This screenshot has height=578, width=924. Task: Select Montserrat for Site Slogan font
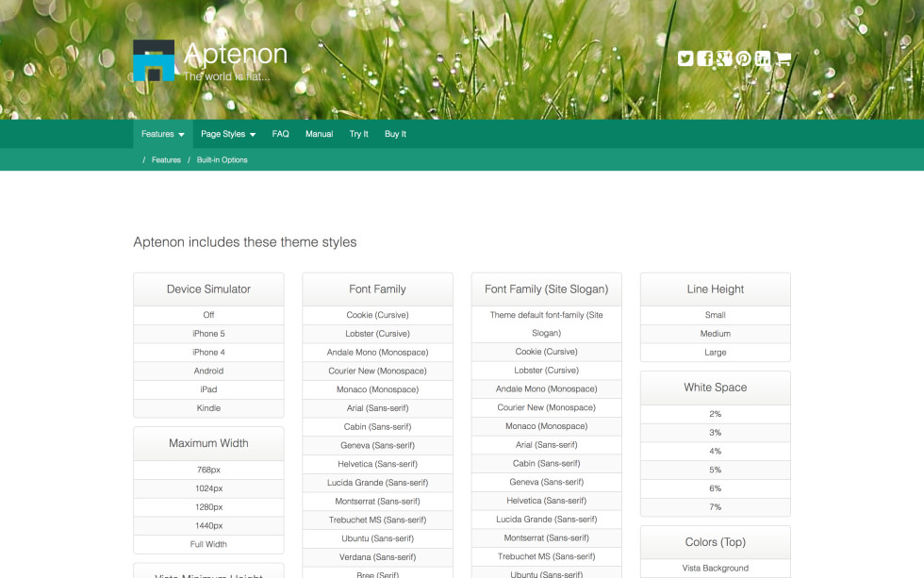[546, 538]
